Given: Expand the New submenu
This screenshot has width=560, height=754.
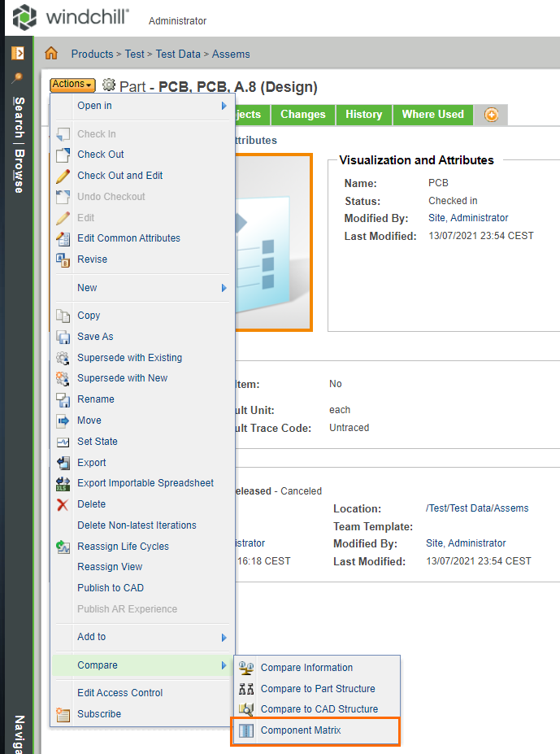Looking at the screenshot, I should pyautogui.click(x=142, y=288).
